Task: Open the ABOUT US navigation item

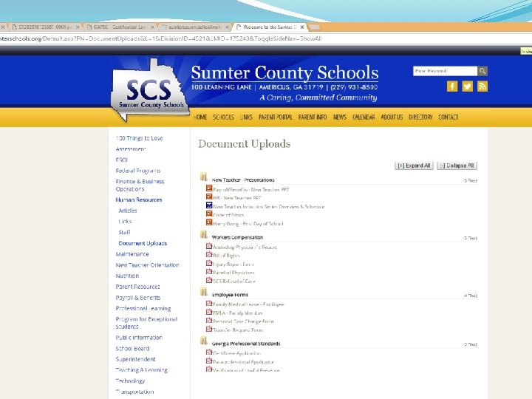Action: [392, 117]
